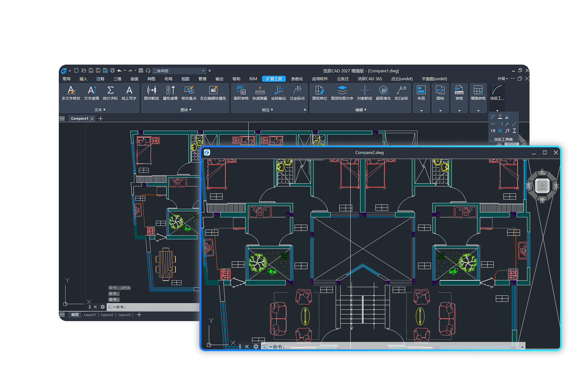Start the 属性递增 attribute increment tool
The image size is (588, 386).
tap(170, 93)
